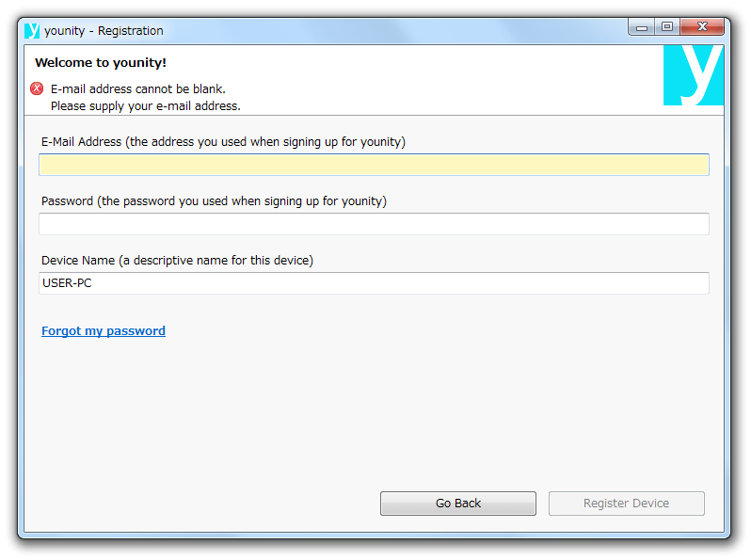Click the Welcome to younity! heading
Screen dimensions: 751x560
click(x=101, y=63)
